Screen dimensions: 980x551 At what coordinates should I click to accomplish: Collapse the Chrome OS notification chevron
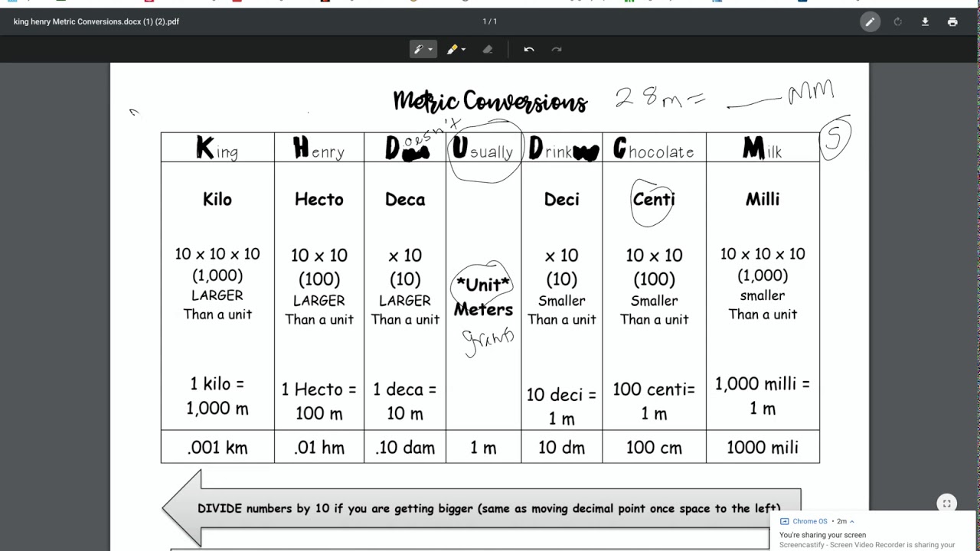point(852,521)
